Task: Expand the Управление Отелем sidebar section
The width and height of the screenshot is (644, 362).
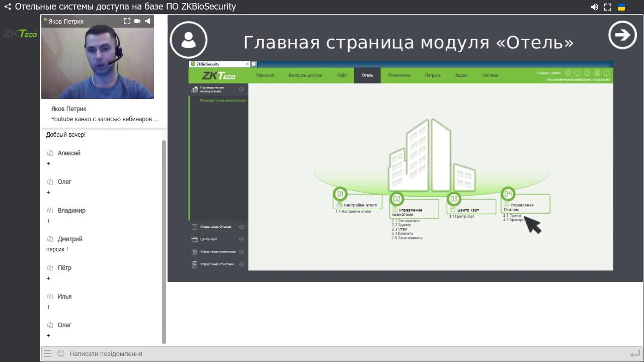Action: click(x=242, y=227)
